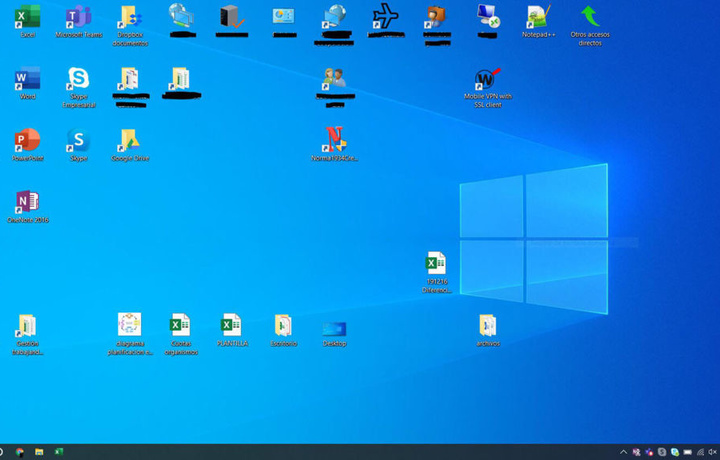Launch Notepad++ from the desktop

pos(539,21)
